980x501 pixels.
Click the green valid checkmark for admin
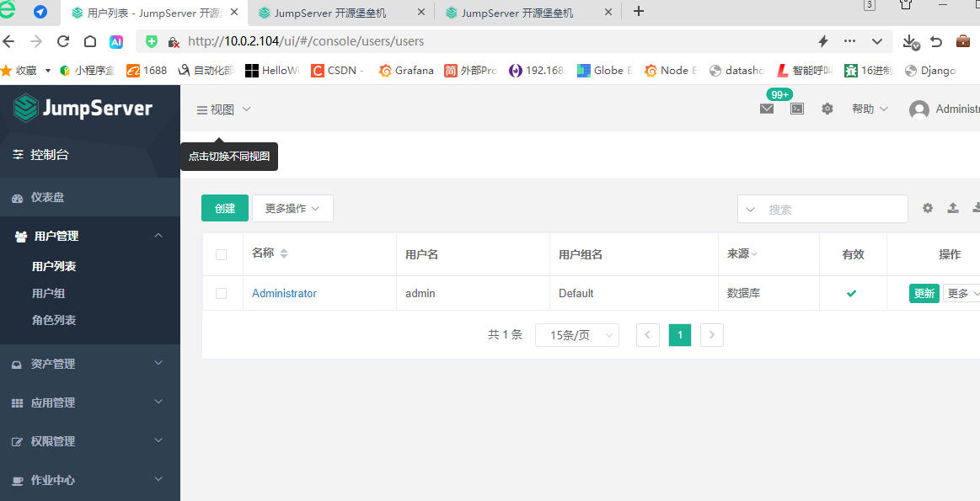click(x=851, y=294)
